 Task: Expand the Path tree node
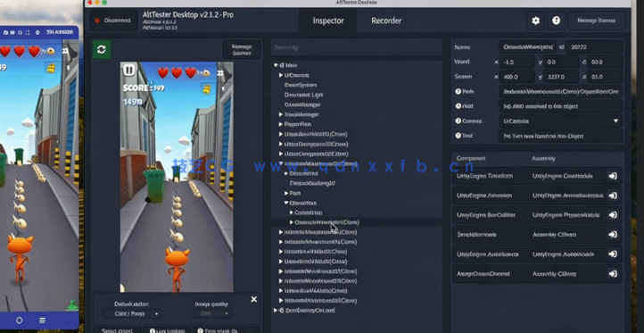[x=286, y=193]
